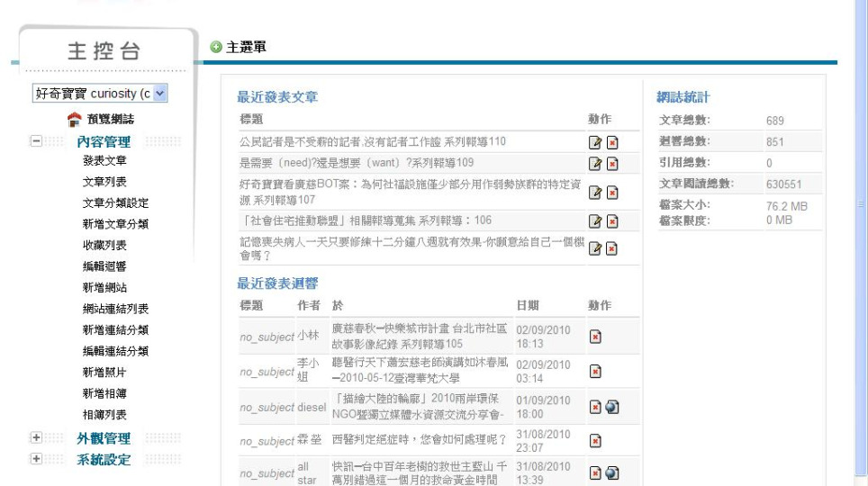Click green plus icon next to 主選單

214,46
